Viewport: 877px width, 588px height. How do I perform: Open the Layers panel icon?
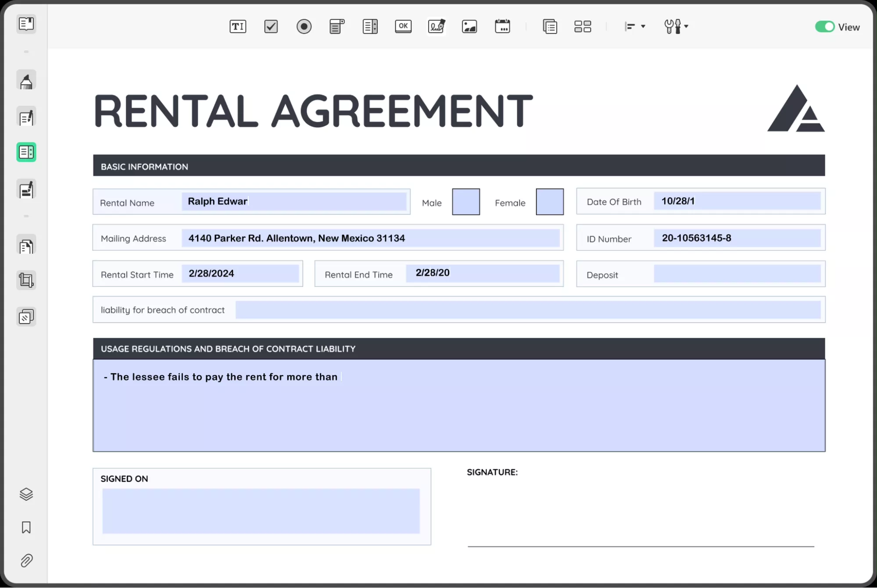click(26, 494)
